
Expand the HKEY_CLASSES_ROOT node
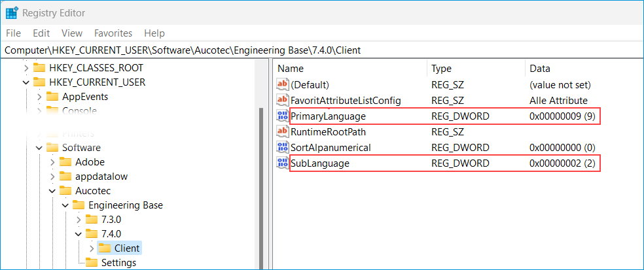[26, 68]
